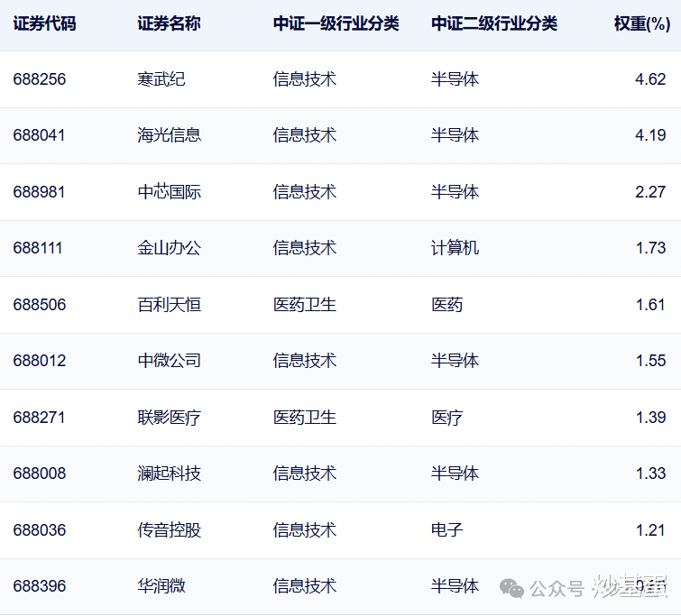This screenshot has width=681, height=616.
Task: Select security code 688008
Action: (40, 473)
